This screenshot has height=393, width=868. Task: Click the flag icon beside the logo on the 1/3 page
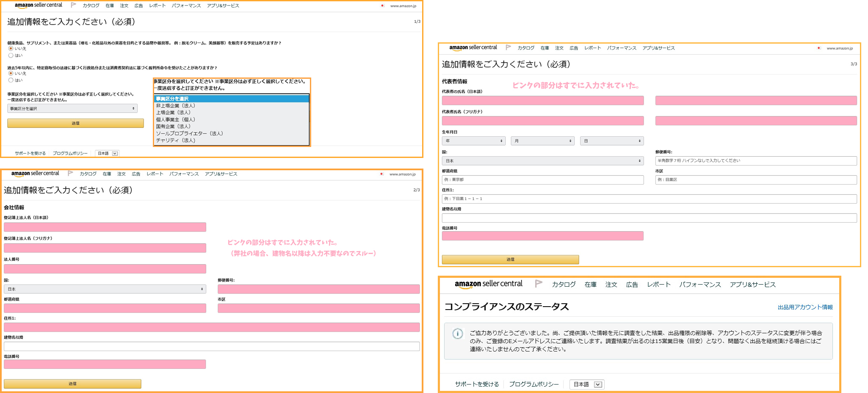click(x=73, y=5)
